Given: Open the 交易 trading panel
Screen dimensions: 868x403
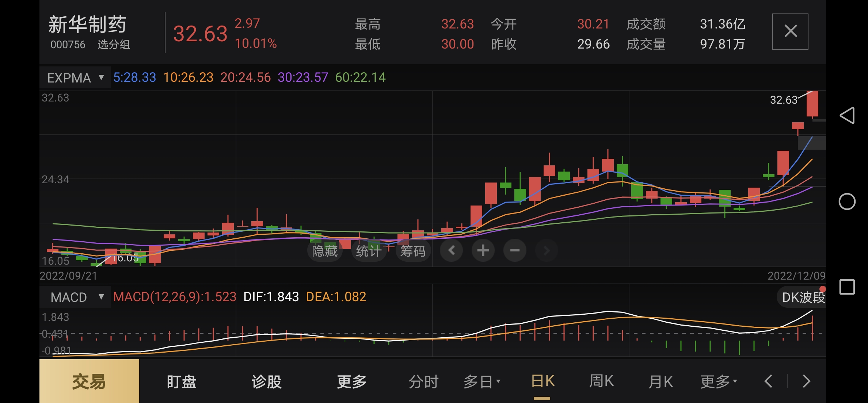Looking at the screenshot, I should click(x=89, y=381).
